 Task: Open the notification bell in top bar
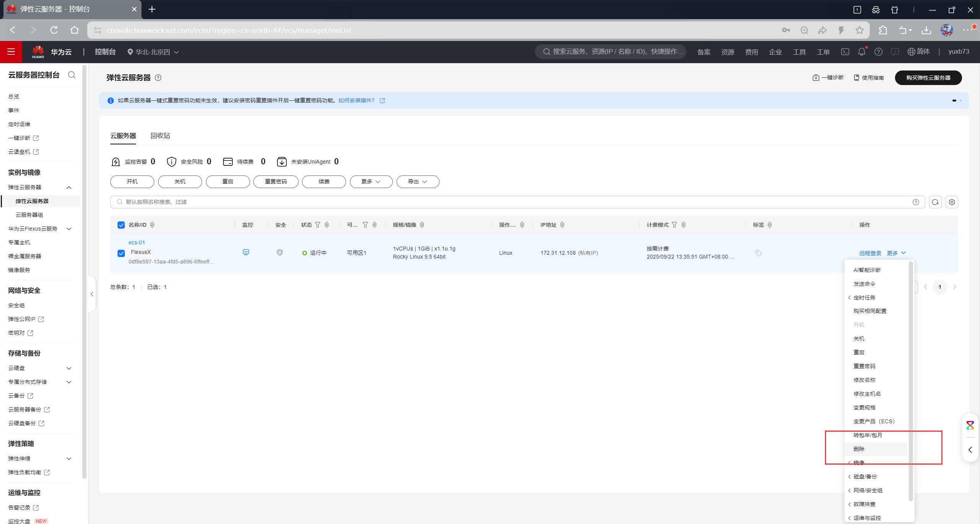[x=861, y=52]
